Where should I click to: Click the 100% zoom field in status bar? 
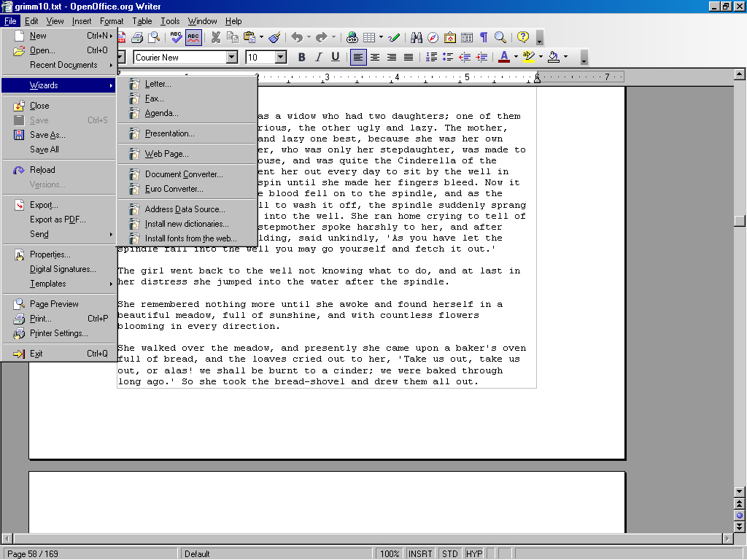[390, 554]
